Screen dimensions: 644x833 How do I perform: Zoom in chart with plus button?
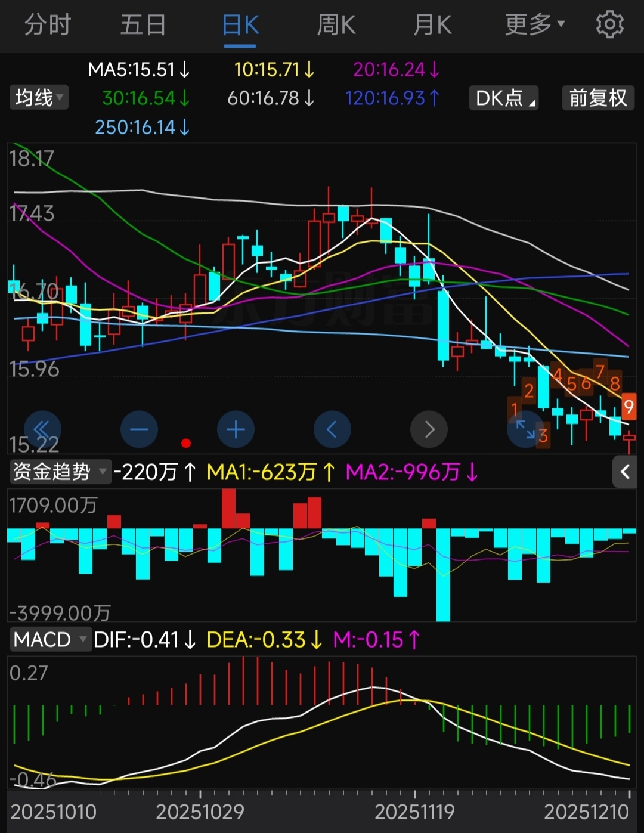click(236, 429)
